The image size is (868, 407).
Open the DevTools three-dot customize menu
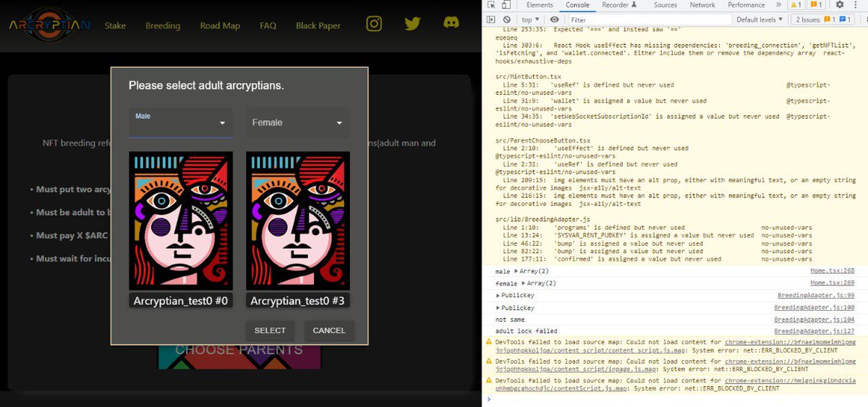855,5
